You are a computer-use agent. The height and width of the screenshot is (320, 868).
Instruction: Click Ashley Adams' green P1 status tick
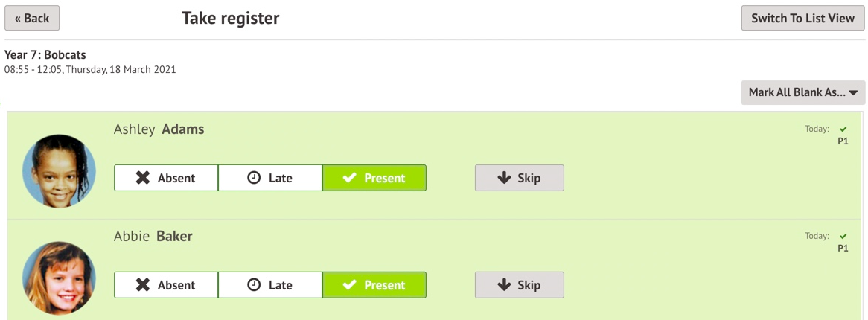pyautogui.click(x=843, y=129)
